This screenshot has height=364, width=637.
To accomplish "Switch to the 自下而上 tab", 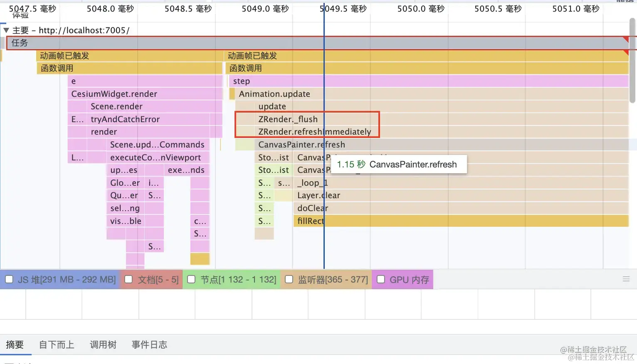I will click(x=56, y=344).
